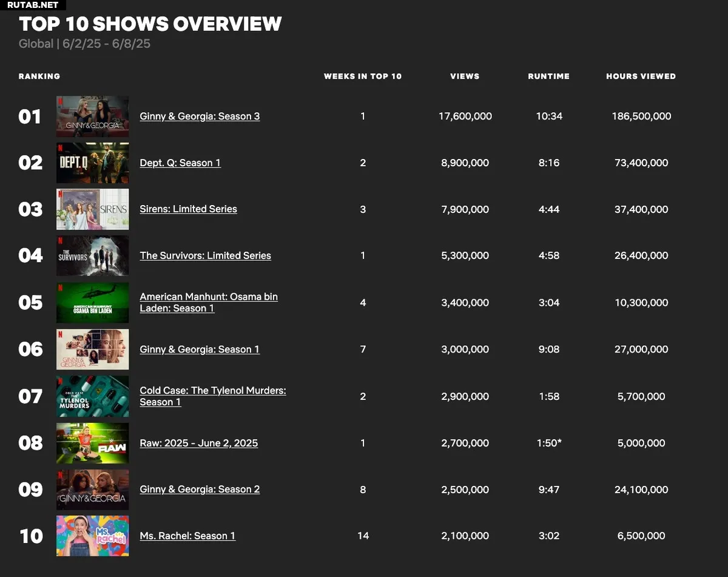Click the views value 3,400,000

click(x=465, y=302)
